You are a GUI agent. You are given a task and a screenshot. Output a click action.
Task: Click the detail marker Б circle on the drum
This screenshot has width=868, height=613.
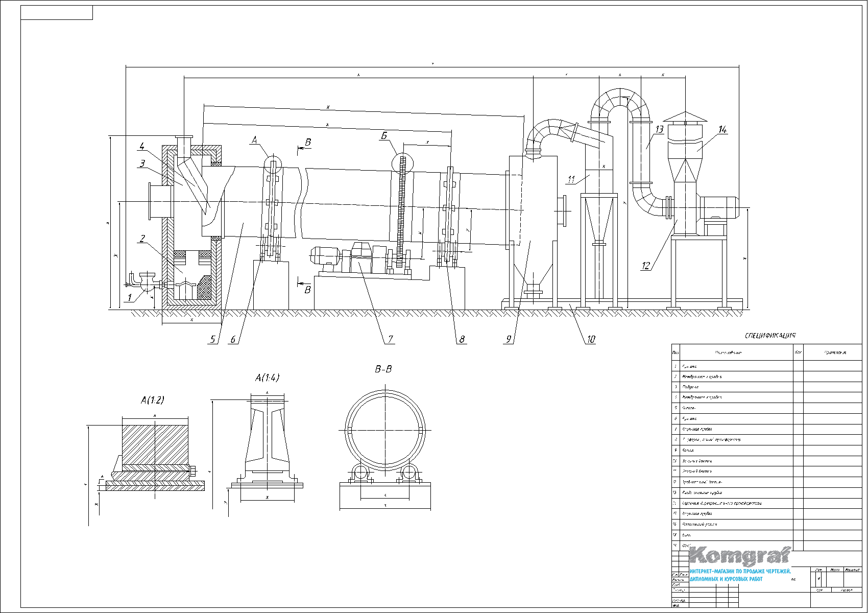[401, 163]
